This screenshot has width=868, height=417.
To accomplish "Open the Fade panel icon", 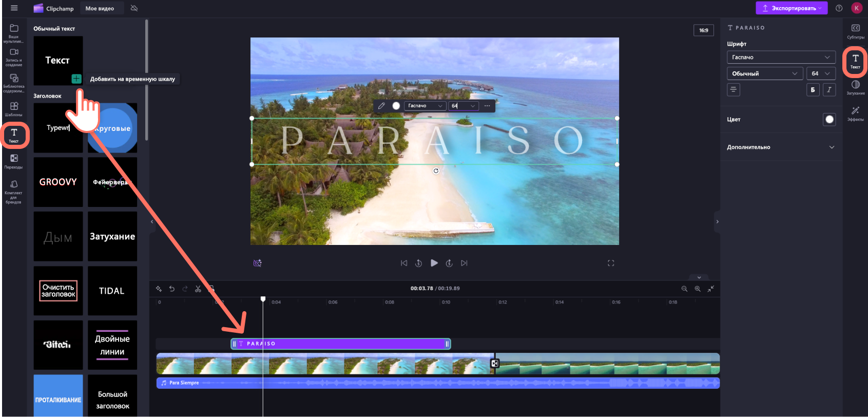I will point(856,88).
